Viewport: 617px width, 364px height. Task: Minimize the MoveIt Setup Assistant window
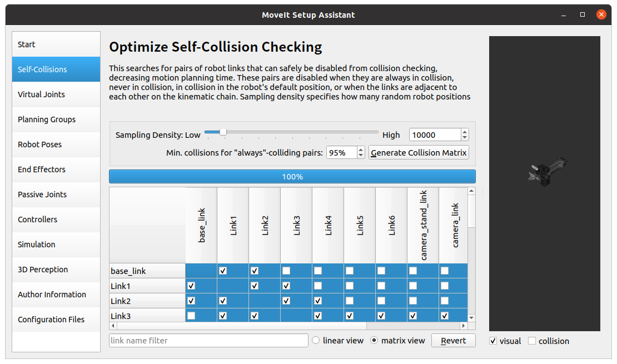pyautogui.click(x=564, y=15)
